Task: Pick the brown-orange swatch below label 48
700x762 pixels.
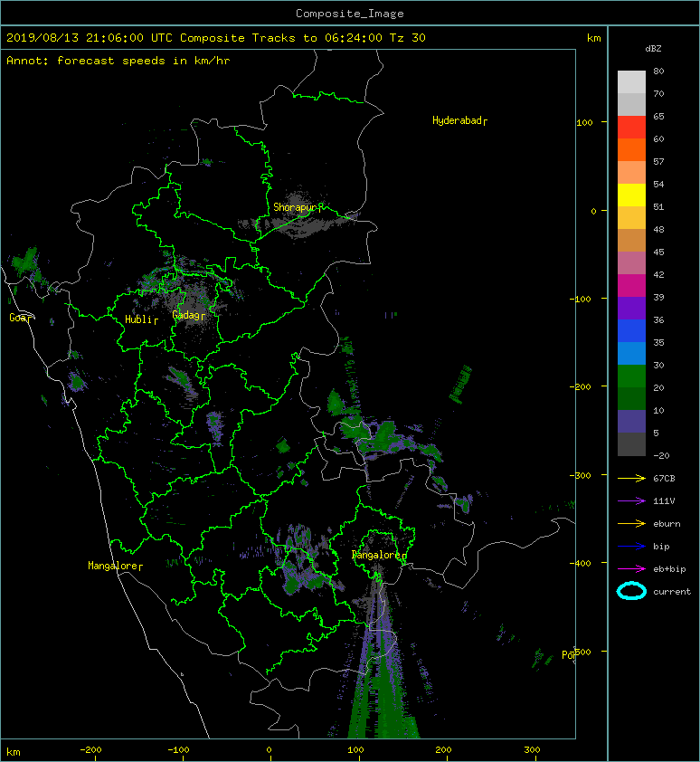Action: pos(631,241)
